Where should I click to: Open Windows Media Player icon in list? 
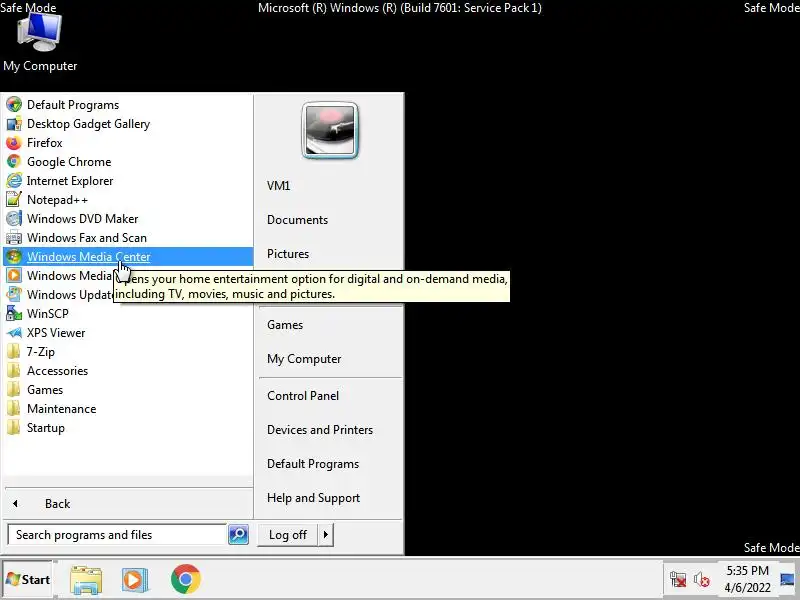click(x=14, y=276)
